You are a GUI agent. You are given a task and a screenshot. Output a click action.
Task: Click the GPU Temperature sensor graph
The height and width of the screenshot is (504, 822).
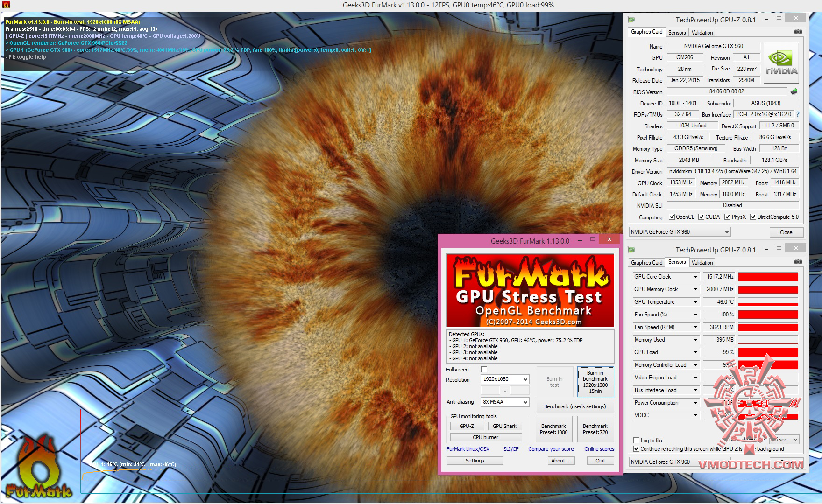tap(768, 302)
